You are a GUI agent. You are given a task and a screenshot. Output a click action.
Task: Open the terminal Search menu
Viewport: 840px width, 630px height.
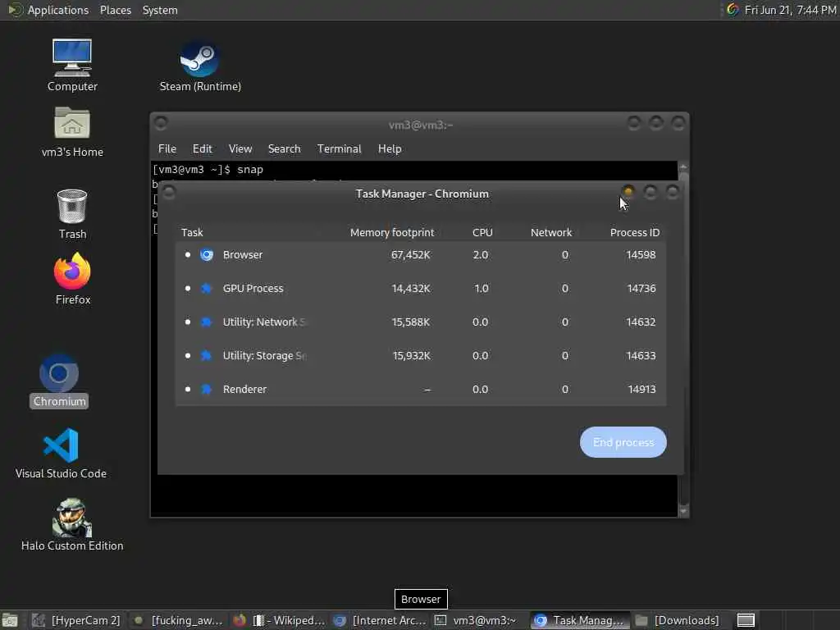point(284,149)
